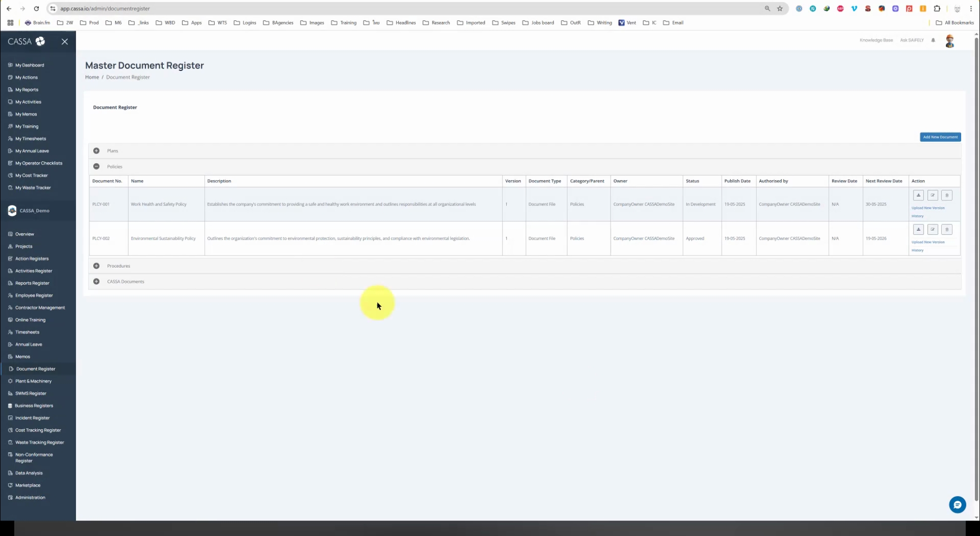980x536 pixels.
Task: Expand the Plans category
Action: (x=96, y=151)
